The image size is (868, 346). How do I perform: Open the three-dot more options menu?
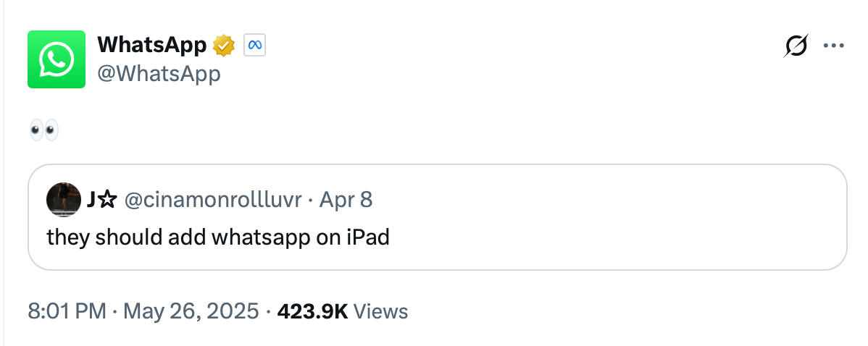point(834,46)
